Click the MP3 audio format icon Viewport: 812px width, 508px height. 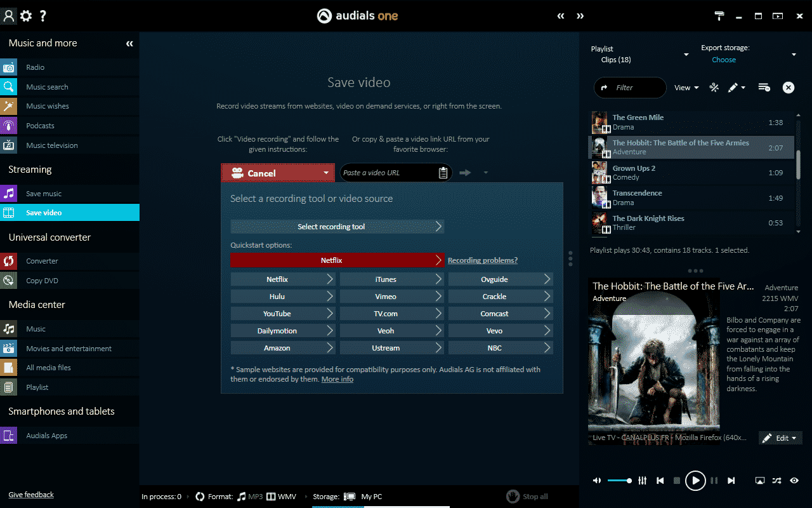pos(241,497)
